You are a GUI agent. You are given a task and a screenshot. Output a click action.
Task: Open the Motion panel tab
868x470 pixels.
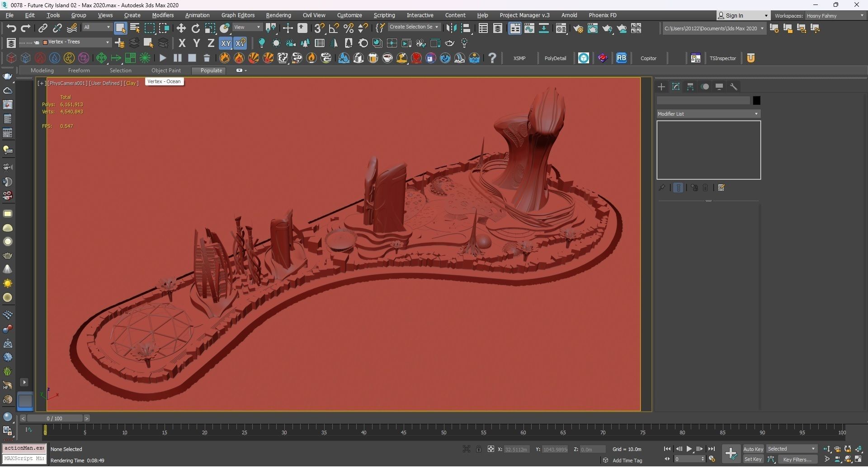tap(705, 87)
